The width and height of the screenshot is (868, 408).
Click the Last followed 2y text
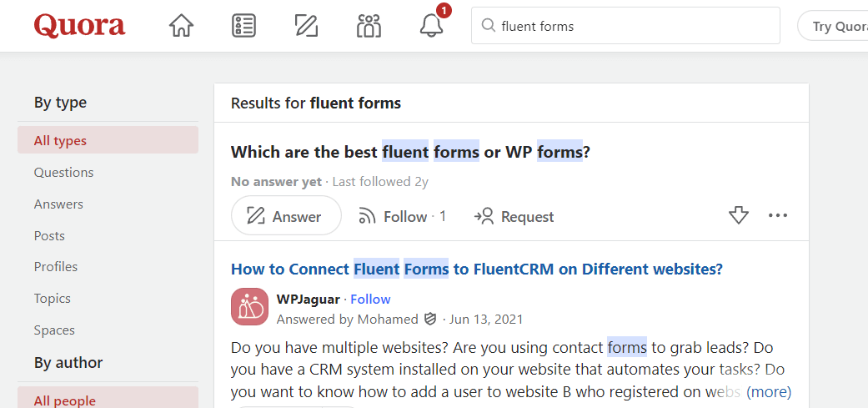(380, 182)
